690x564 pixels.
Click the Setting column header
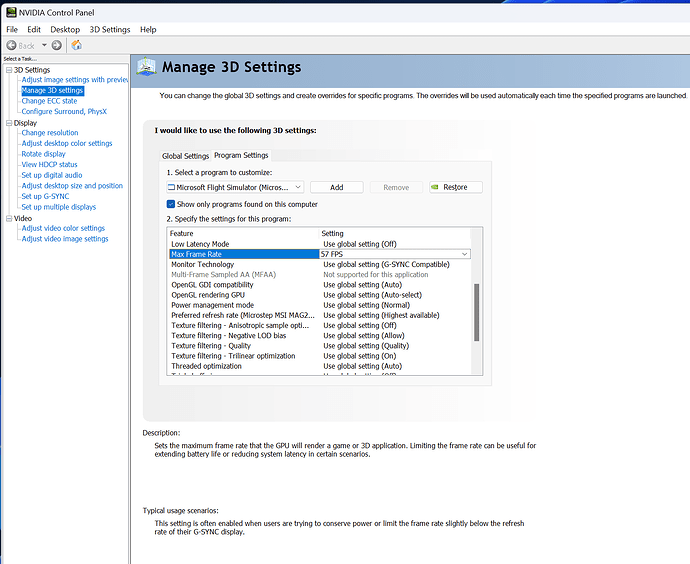point(394,233)
